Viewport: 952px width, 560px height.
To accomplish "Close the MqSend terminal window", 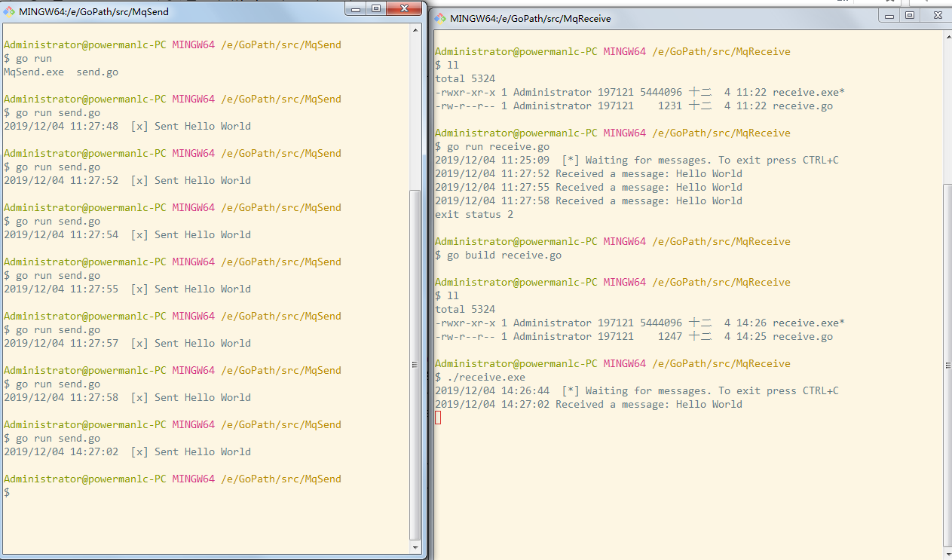I will tap(405, 8).
